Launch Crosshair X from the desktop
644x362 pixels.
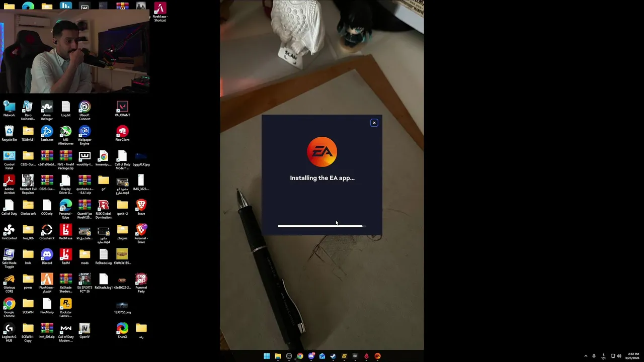point(47,232)
